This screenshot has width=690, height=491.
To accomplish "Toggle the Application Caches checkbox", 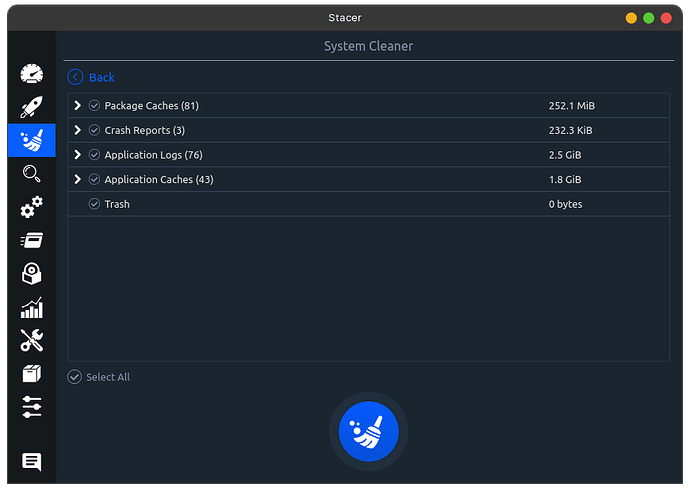I will (x=94, y=180).
